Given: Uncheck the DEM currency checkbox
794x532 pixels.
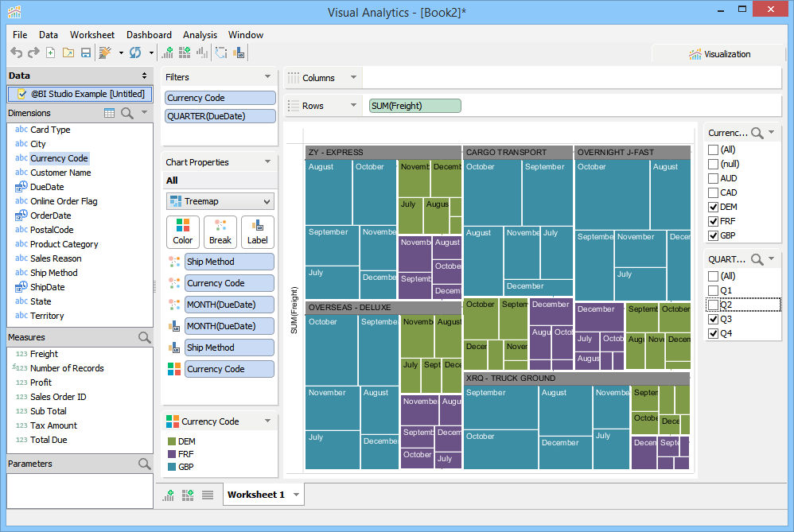Looking at the screenshot, I should pyautogui.click(x=713, y=207).
